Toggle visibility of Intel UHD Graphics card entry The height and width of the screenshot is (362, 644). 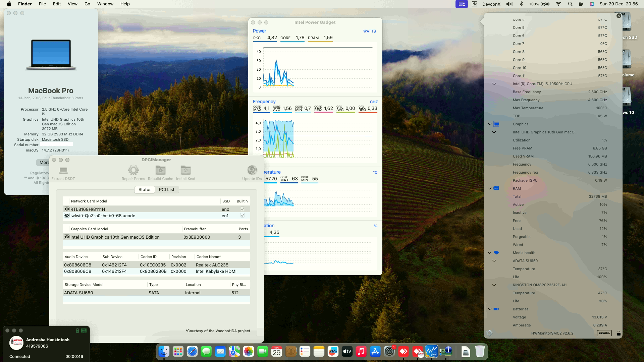point(66,237)
